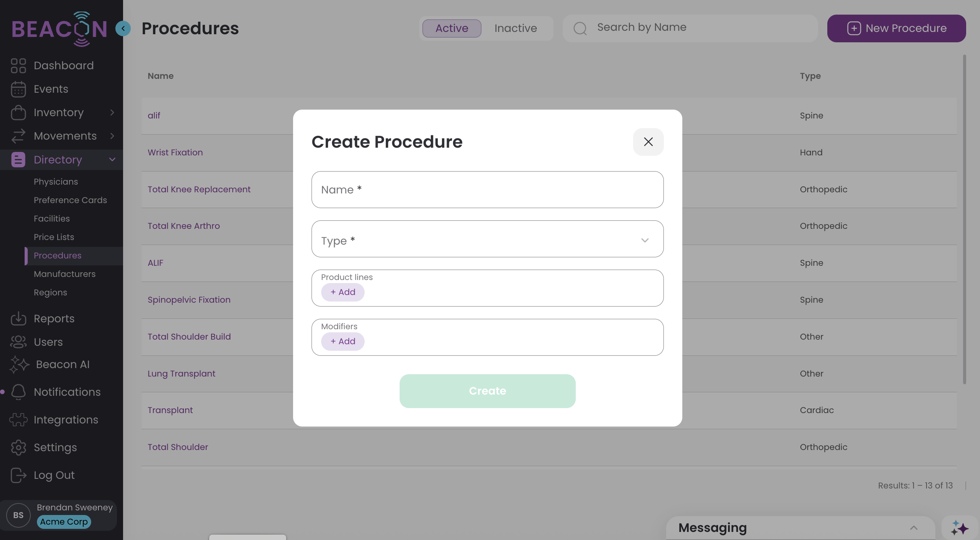
Task: Open Preference Cards in Directory menu
Action: pyautogui.click(x=70, y=200)
